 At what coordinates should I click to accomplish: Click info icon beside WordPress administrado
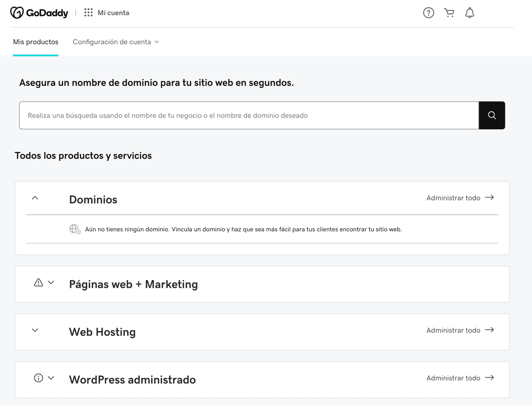[38, 378]
